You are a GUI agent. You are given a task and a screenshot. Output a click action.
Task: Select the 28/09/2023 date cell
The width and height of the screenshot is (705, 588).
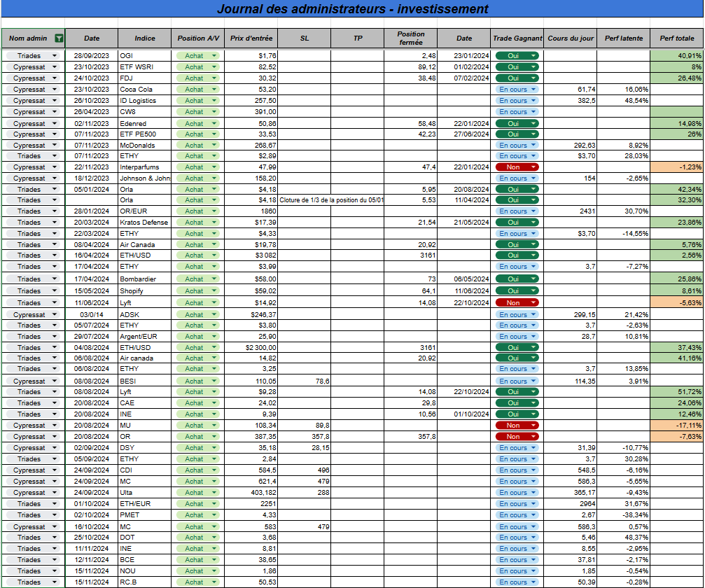(92, 56)
